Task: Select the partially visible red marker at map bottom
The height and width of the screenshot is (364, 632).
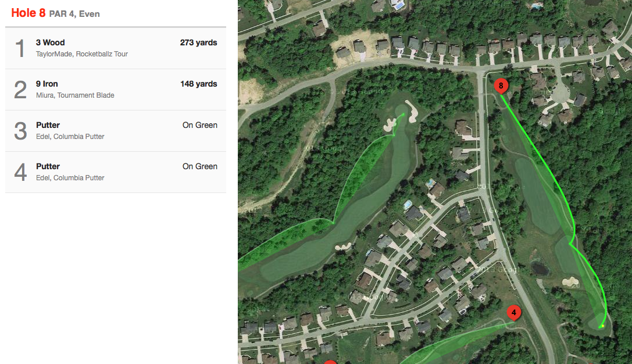Action: [330, 362]
